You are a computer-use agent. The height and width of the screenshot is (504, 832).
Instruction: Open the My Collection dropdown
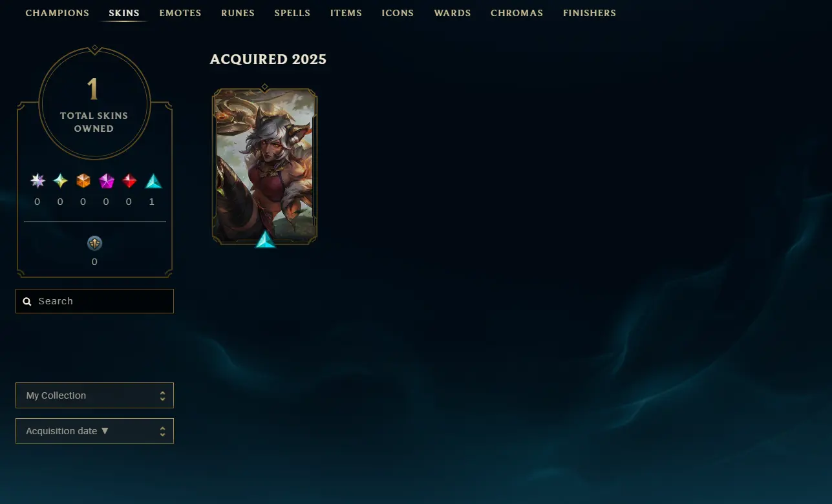tap(94, 395)
